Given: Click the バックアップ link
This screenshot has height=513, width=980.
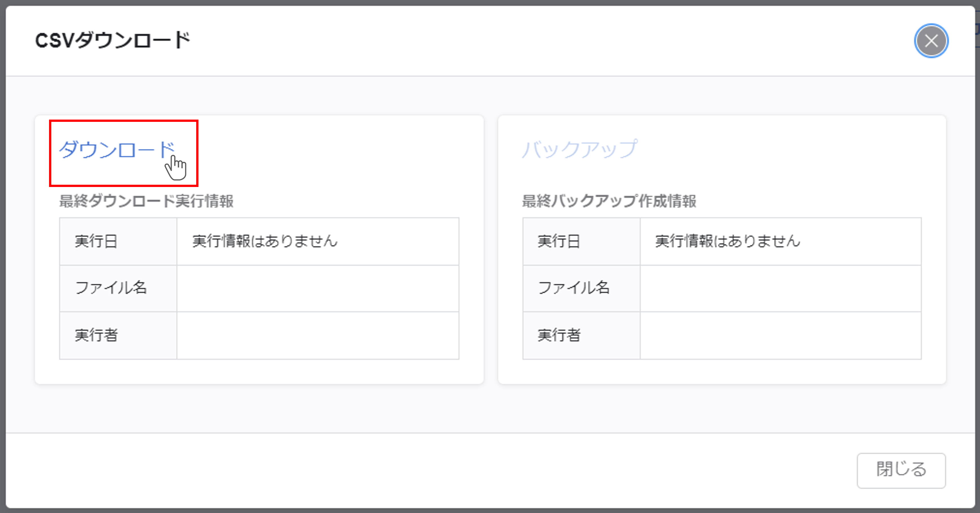Looking at the screenshot, I should click(x=579, y=149).
